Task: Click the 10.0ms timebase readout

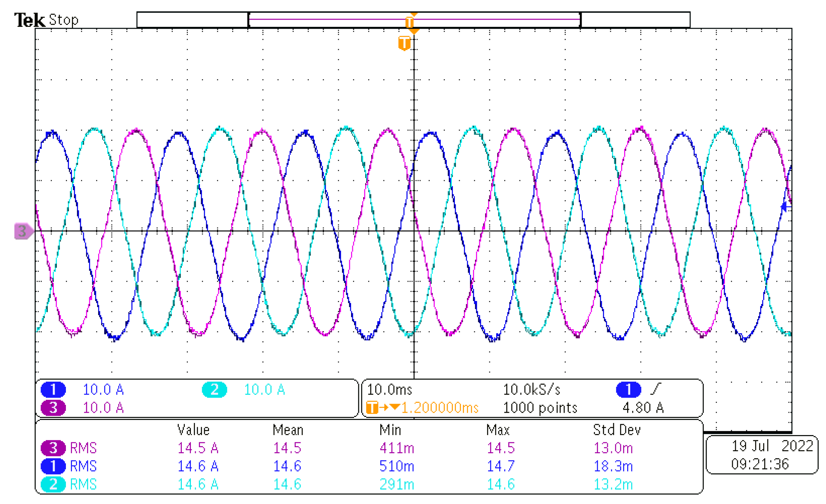Action: [x=389, y=389]
